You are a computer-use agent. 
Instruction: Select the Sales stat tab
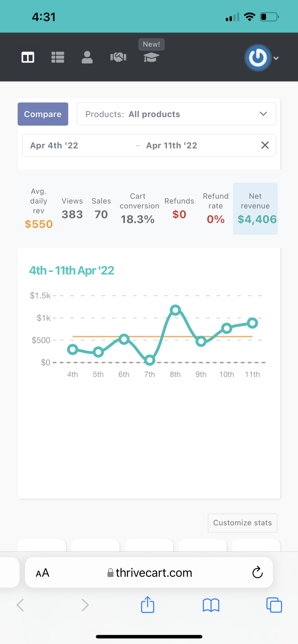point(101,209)
